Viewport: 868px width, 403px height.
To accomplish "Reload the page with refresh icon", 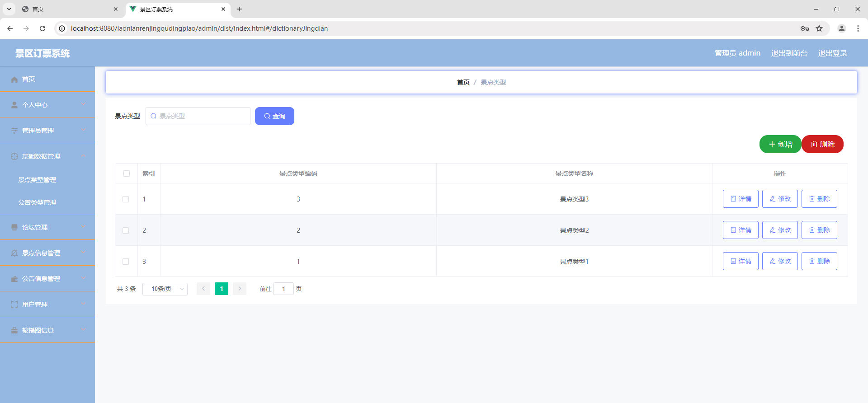I will (x=42, y=28).
